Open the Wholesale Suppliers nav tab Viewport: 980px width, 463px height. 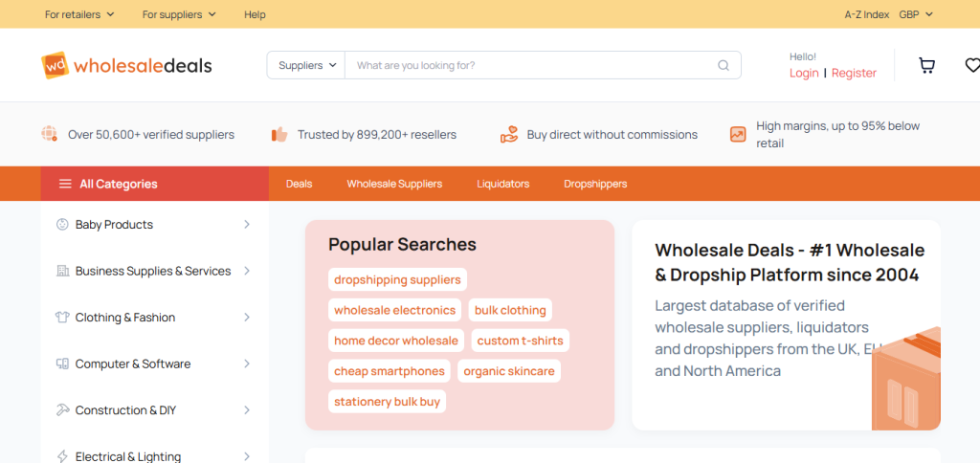394,184
